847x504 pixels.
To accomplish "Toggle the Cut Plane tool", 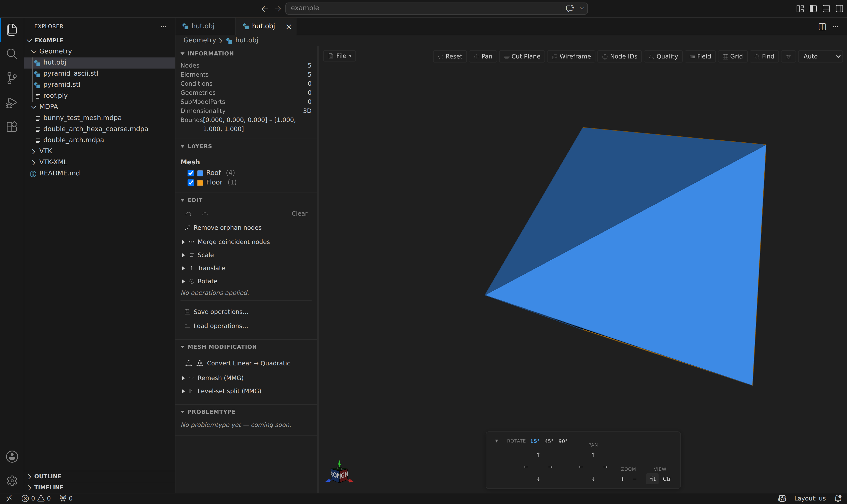I will [522, 56].
